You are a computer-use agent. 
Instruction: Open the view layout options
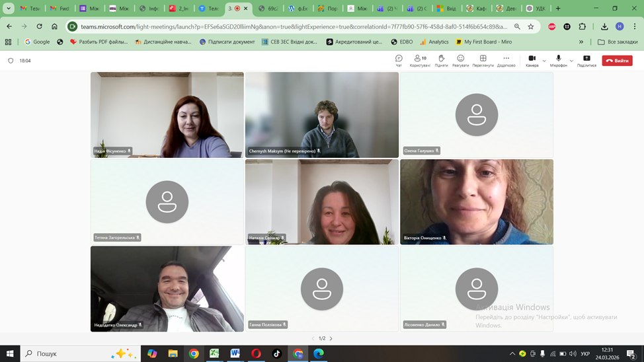pyautogui.click(x=483, y=60)
